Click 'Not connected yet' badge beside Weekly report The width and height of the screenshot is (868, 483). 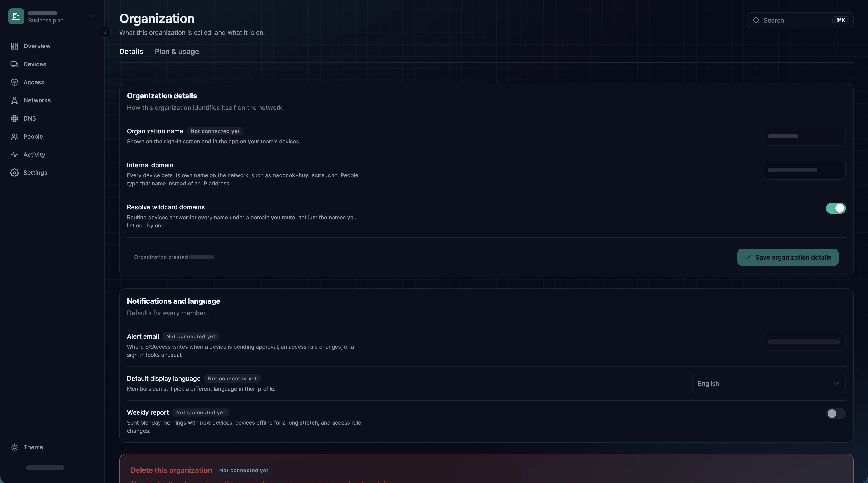click(200, 412)
